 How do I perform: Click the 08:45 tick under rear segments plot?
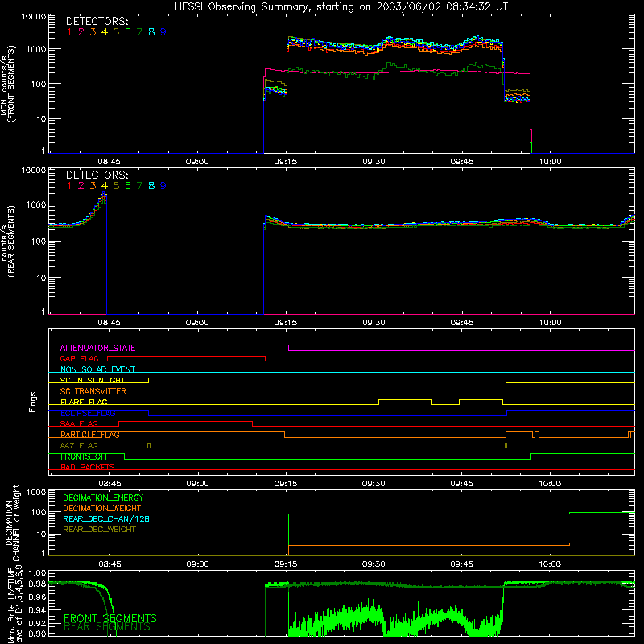click(x=109, y=323)
